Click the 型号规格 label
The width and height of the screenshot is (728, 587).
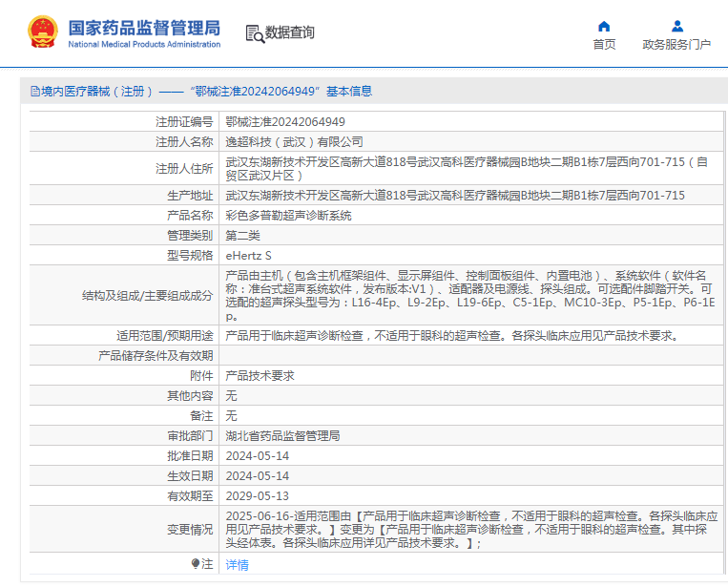[190, 256]
